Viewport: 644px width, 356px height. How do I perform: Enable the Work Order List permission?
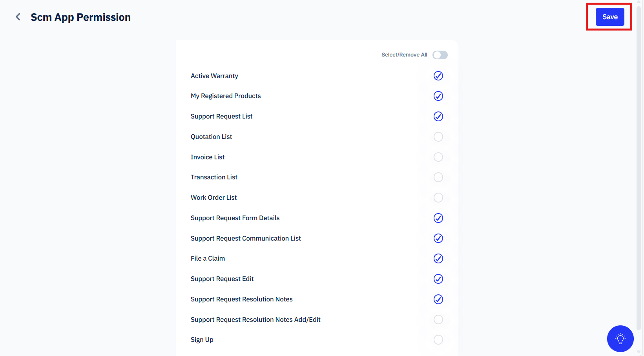[438, 198]
